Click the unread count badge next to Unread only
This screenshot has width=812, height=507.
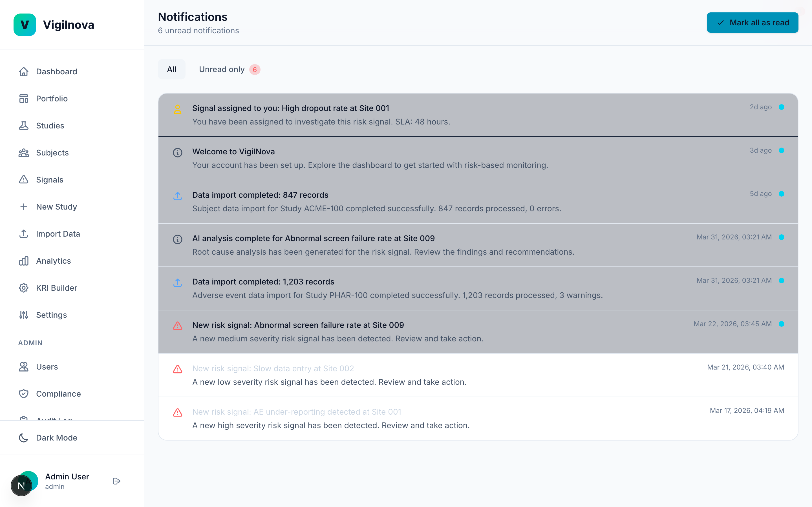point(255,70)
